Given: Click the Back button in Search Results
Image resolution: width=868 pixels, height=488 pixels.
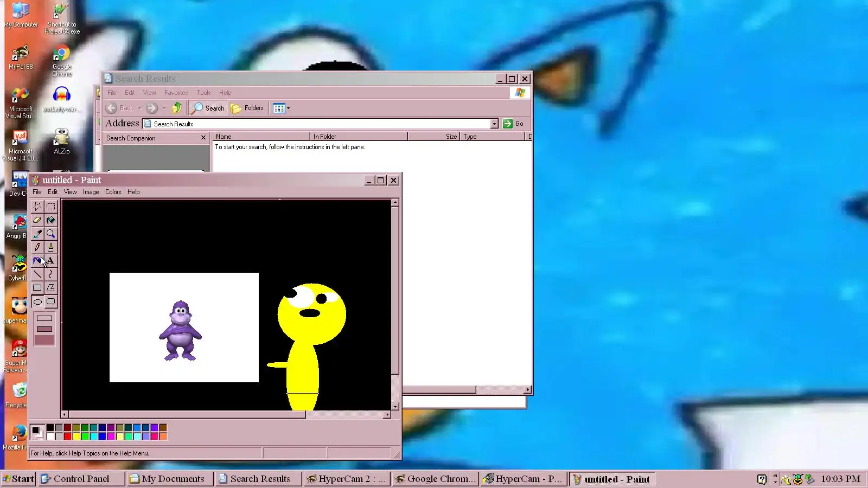Looking at the screenshot, I should (x=120, y=108).
